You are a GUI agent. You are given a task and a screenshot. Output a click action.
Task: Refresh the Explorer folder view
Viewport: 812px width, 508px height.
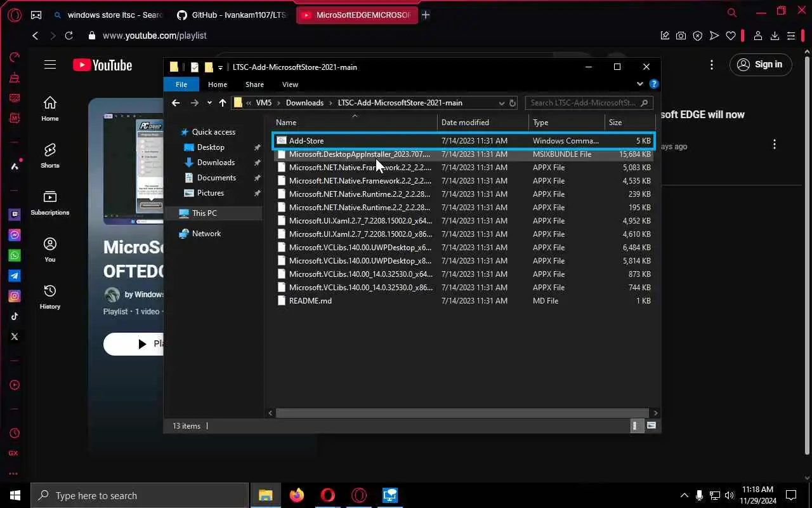pyautogui.click(x=513, y=103)
